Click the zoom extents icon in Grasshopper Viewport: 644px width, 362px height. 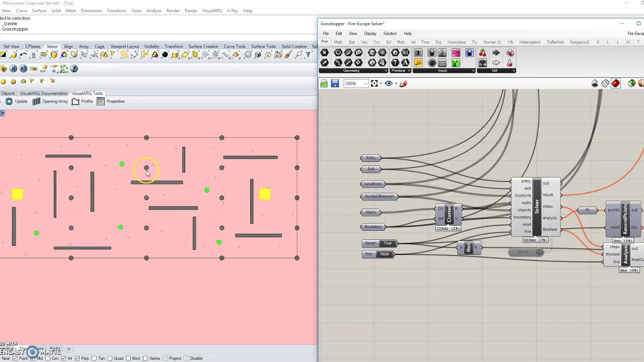(374, 83)
